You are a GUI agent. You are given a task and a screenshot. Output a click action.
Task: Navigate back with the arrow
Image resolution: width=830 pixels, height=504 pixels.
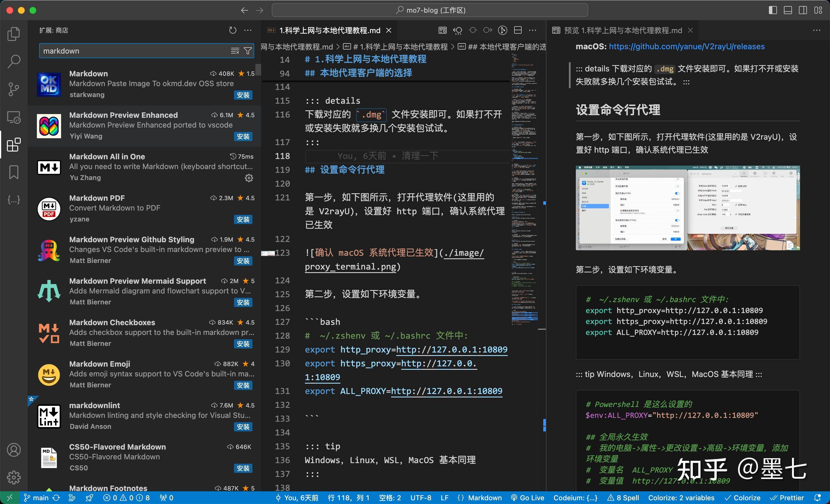[245, 10]
